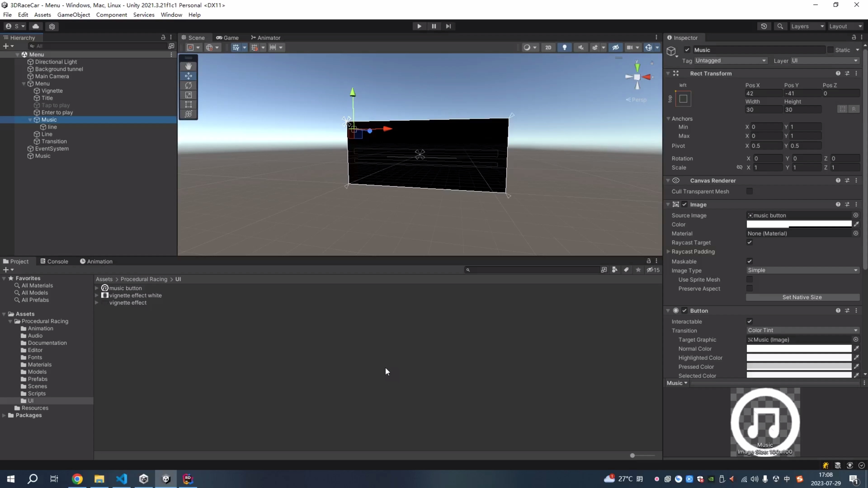Image resolution: width=868 pixels, height=488 pixels.
Task: Open the GameObject menu
Action: [x=73, y=14]
